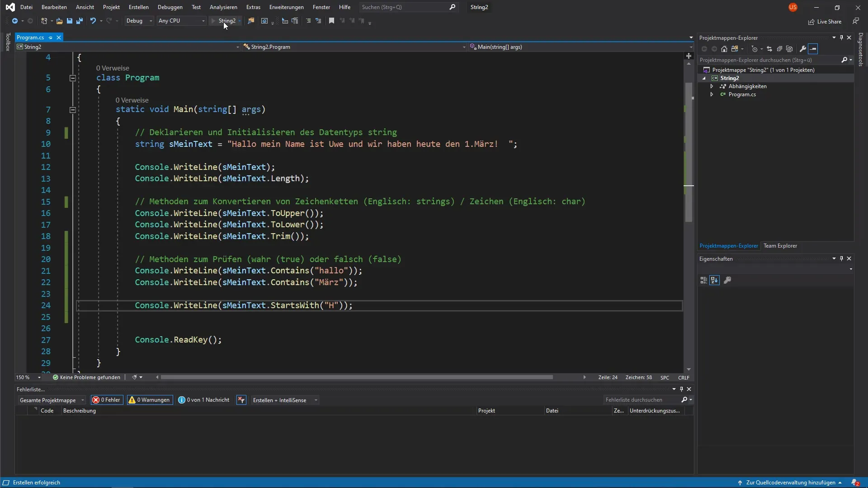Toggle auto-hide pin of Fehlerliste panel

coord(681,389)
